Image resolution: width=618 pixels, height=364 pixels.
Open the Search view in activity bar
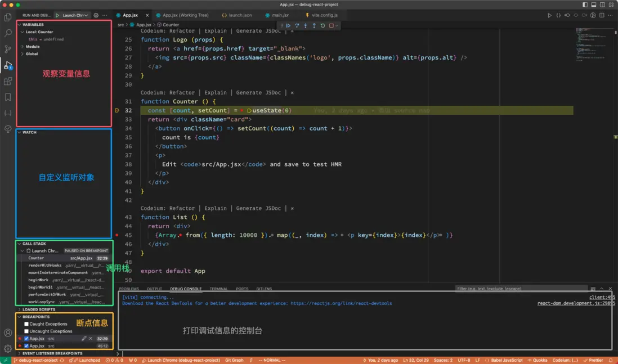click(x=8, y=34)
